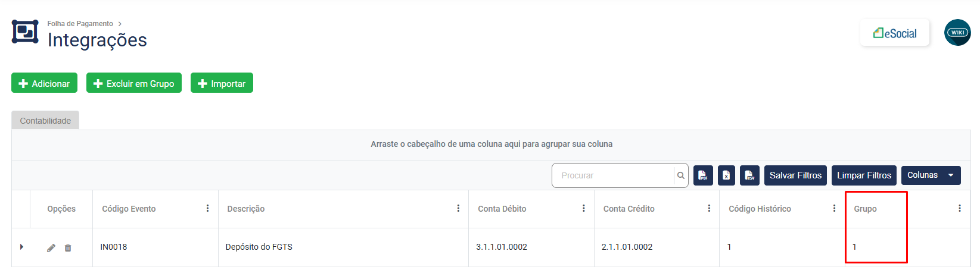Open the eSocial button
This screenshot has height=267, width=980.
[x=894, y=33]
